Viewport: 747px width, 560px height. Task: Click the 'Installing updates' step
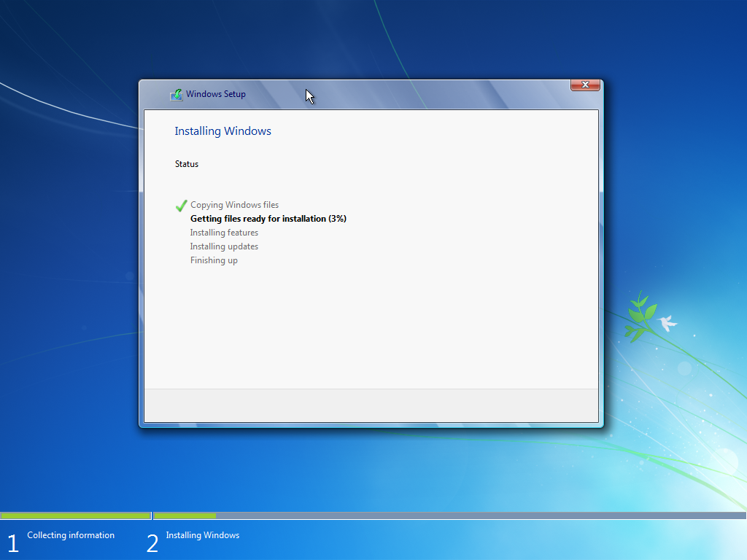click(x=224, y=246)
